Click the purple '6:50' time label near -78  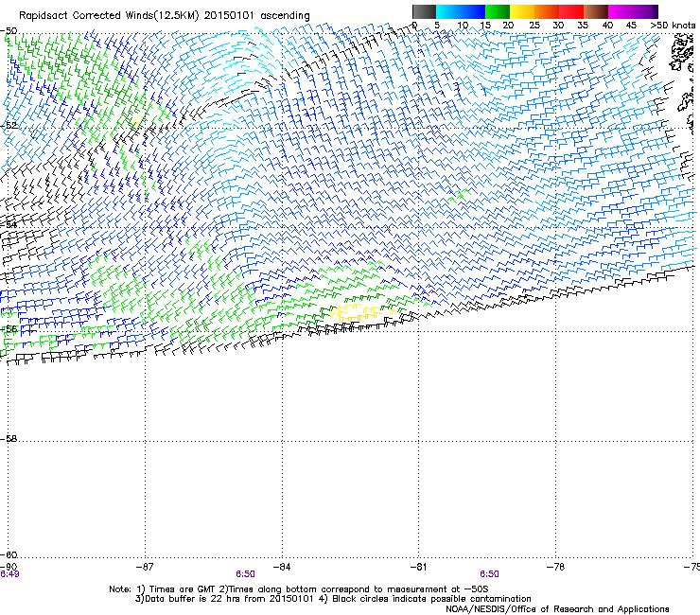[x=489, y=574]
